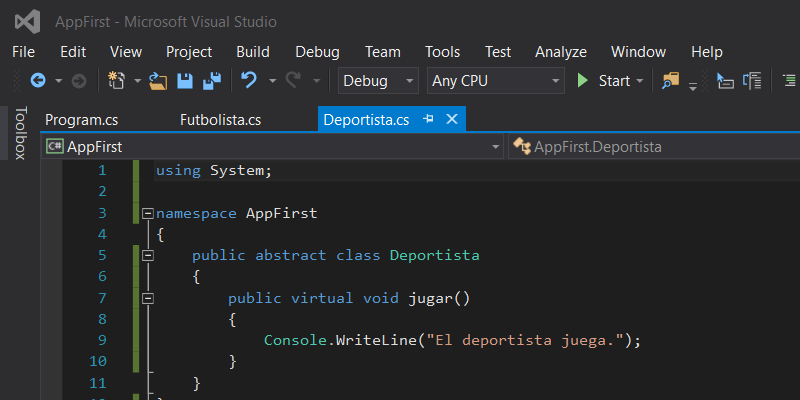The image size is (800, 400).
Task: Click the Visual Studio logo icon
Action: (28, 21)
